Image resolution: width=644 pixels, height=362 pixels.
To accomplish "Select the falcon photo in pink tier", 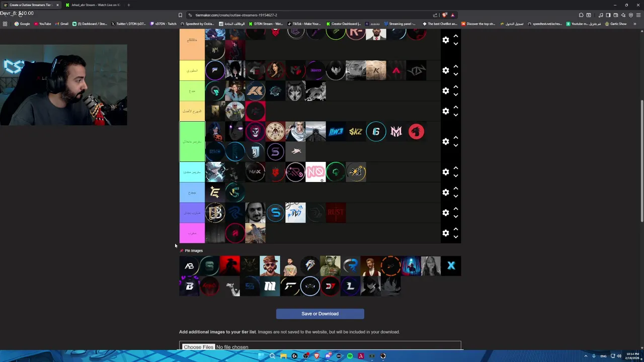I will pos(255,233).
